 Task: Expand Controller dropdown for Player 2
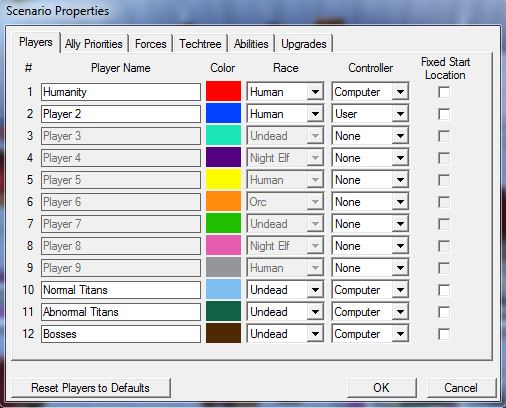pos(370,114)
